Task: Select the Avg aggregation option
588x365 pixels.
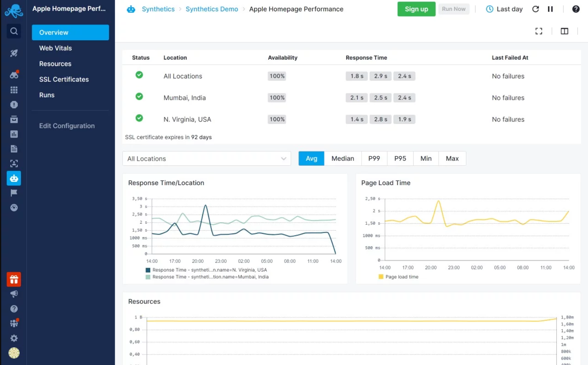Action: click(x=311, y=159)
